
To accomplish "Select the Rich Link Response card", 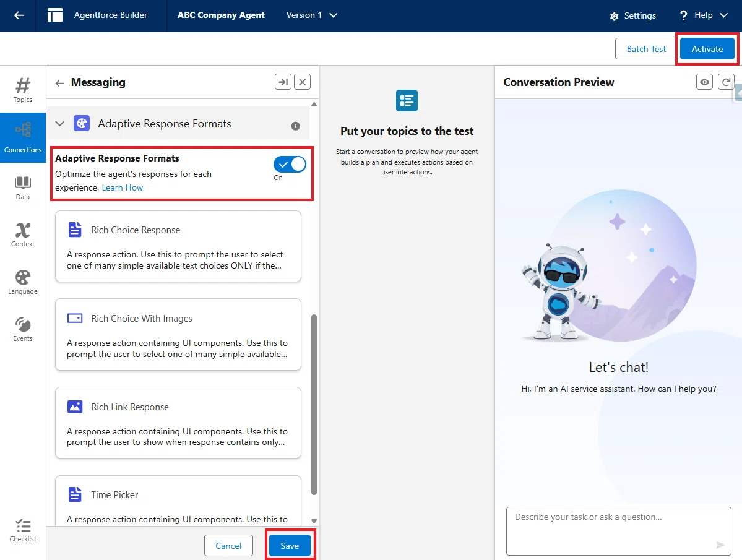I will [178, 423].
